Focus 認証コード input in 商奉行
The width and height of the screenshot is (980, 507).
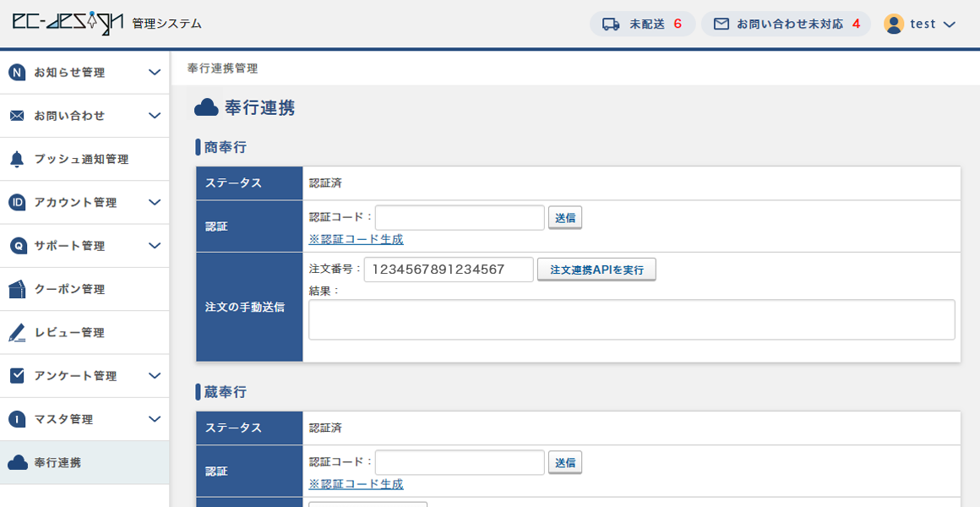coord(460,217)
